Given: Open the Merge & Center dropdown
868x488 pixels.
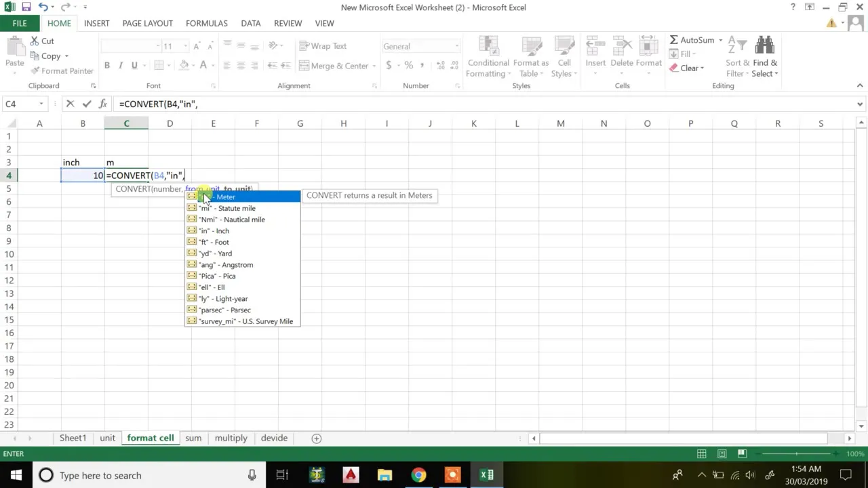Looking at the screenshot, I should [375, 66].
